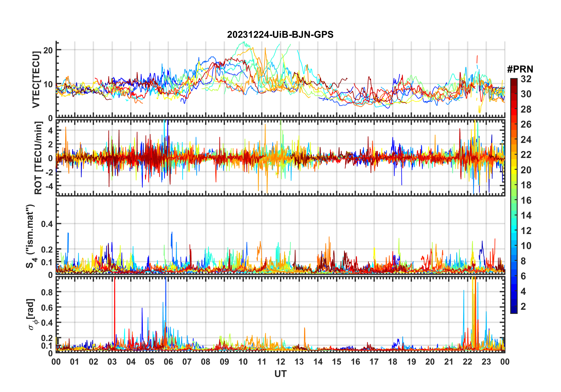Click colorbar tick label 32
Screen dimensions: 561x392
pos(526,79)
